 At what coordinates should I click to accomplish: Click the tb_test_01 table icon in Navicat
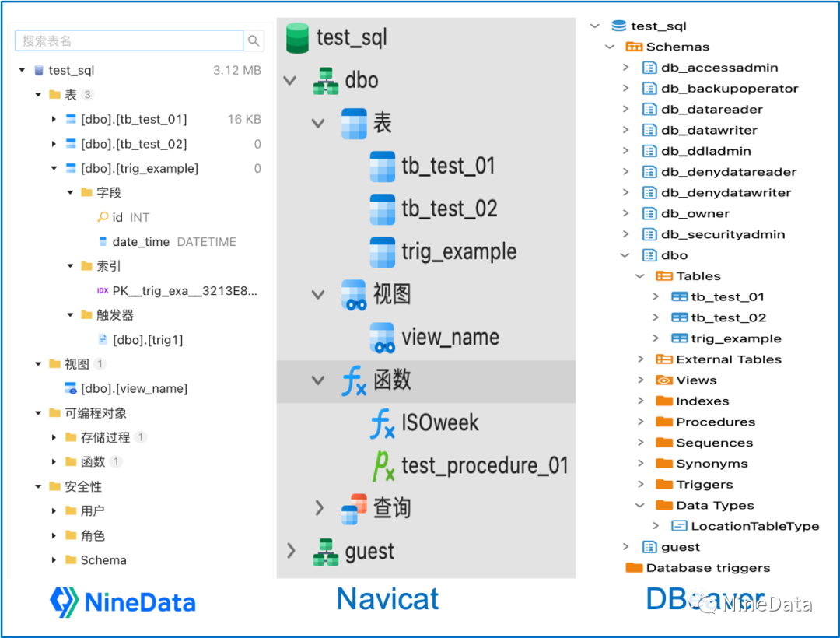click(x=383, y=167)
